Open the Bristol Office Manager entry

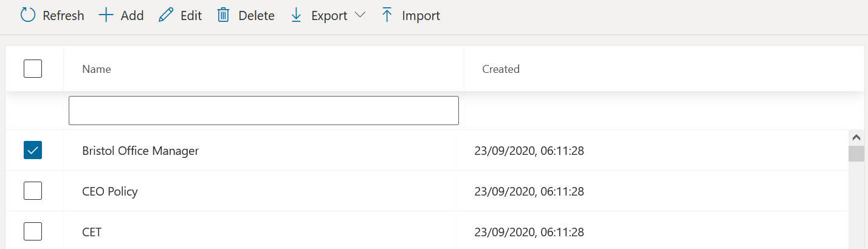pos(140,151)
